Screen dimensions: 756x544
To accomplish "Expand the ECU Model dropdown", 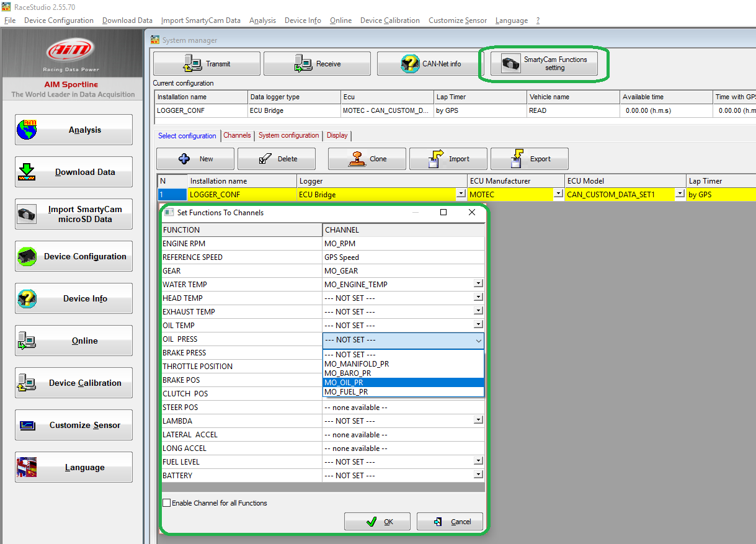I will pos(679,194).
